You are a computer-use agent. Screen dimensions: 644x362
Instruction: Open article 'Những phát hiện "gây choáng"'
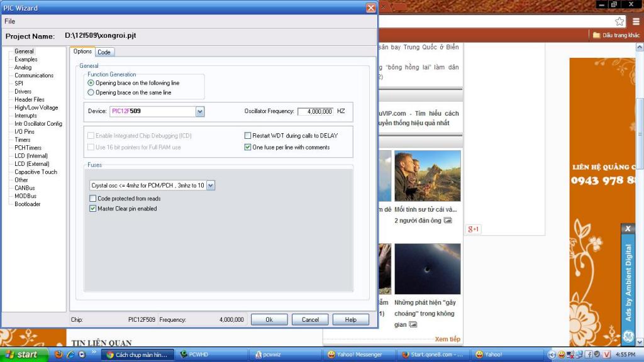point(425,314)
